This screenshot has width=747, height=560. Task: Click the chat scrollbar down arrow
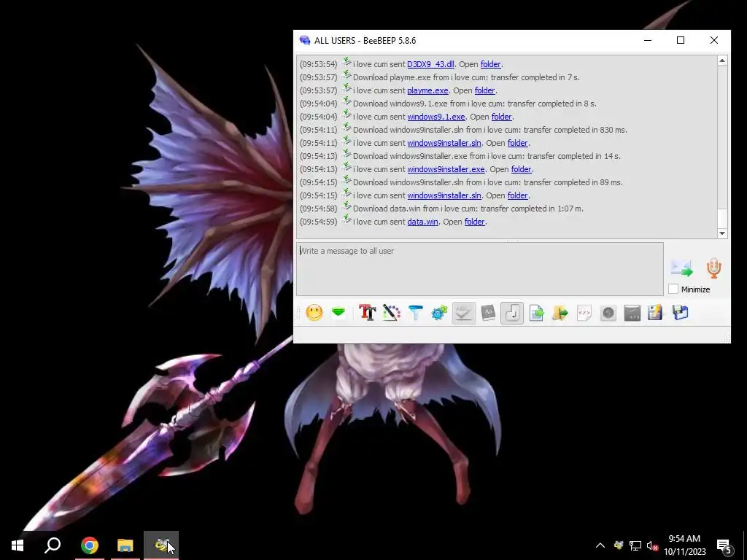[x=721, y=233]
